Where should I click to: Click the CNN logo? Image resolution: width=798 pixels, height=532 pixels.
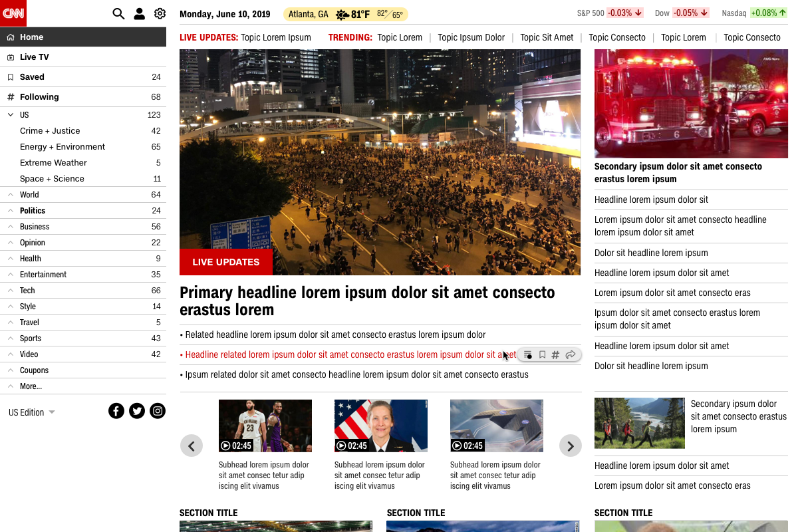pyautogui.click(x=13, y=13)
